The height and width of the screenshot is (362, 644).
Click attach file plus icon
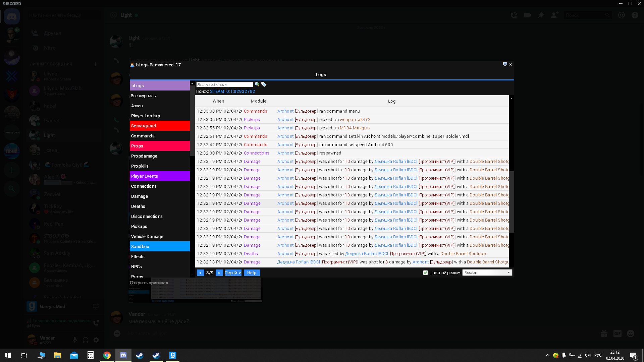point(117,334)
